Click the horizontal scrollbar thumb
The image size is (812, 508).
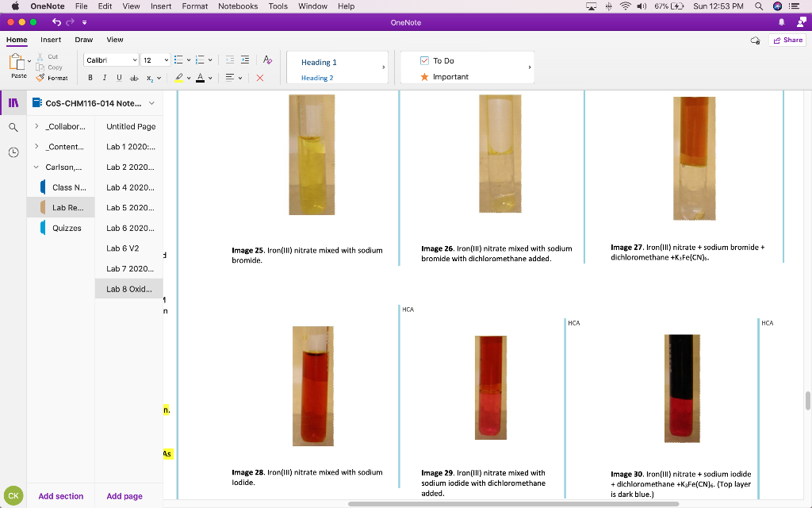[x=513, y=504]
